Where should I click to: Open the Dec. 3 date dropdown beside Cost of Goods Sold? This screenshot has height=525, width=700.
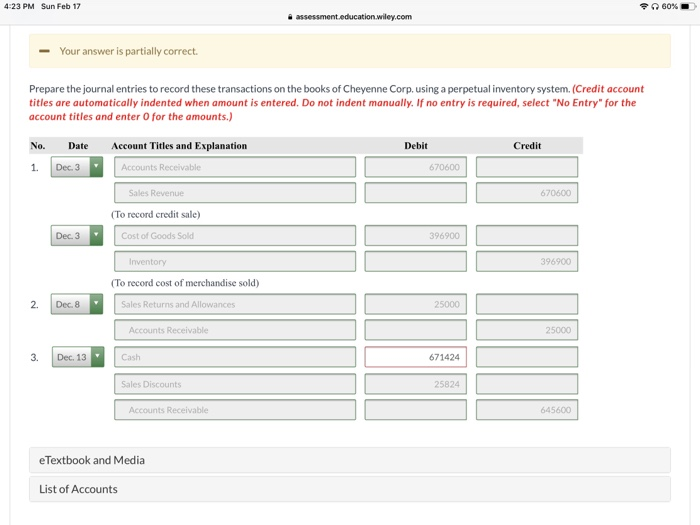click(x=77, y=236)
